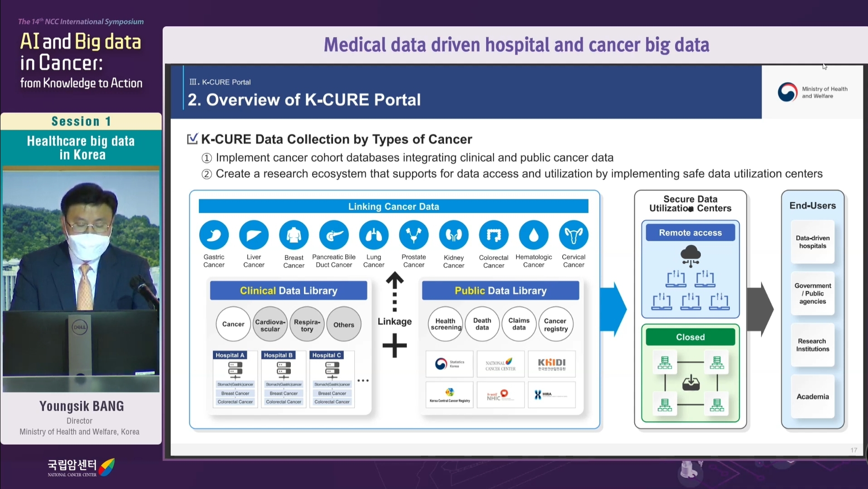Image resolution: width=868 pixels, height=489 pixels.
Task: Select the Cancer registry circle
Action: tap(556, 324)
